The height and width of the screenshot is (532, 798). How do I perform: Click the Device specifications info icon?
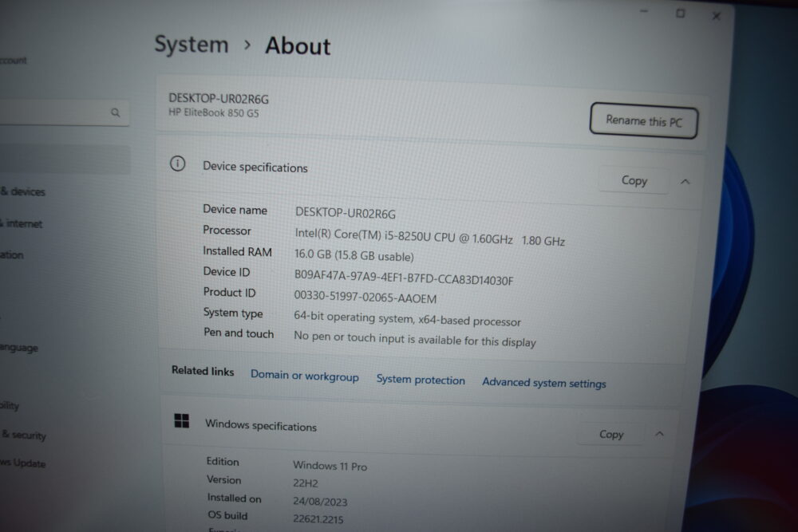coord(178,164)
